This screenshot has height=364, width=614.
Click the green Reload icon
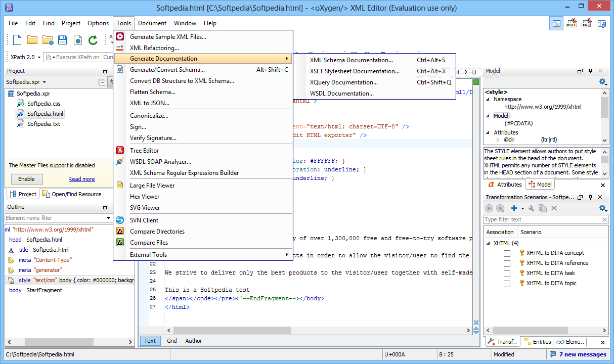(93, 40)
